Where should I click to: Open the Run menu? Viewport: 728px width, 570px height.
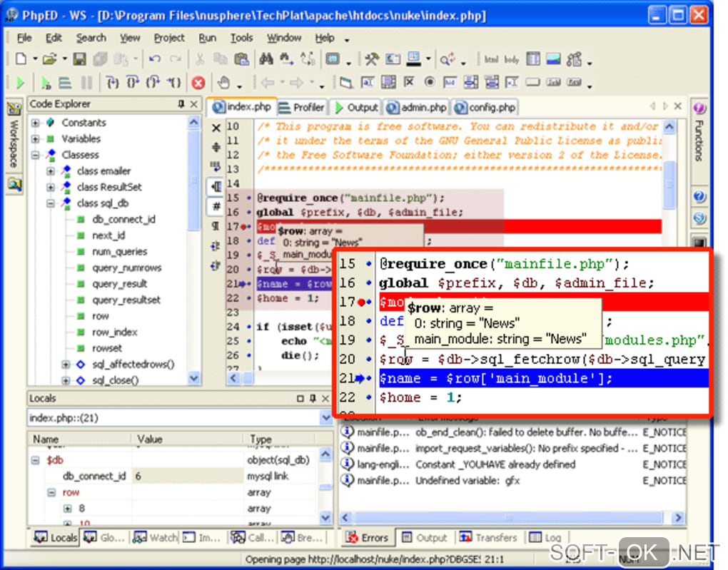tap(207, 38)
